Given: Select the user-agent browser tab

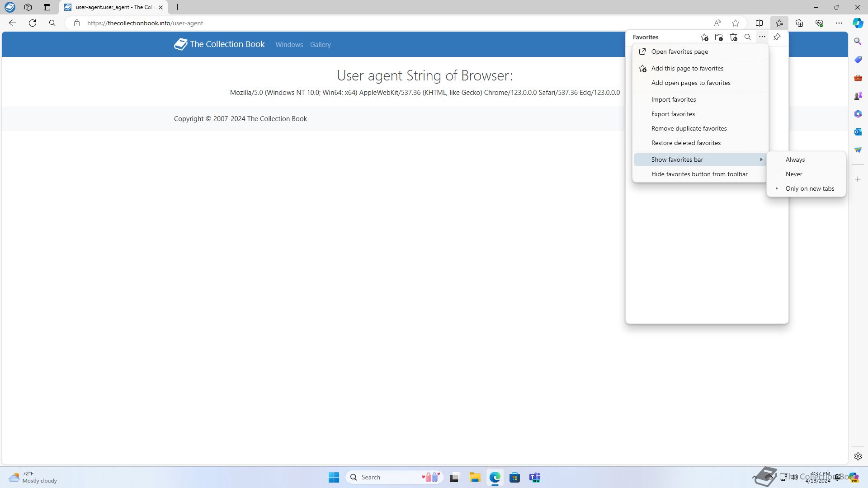Looking at the screenshot, I should [113, 7].
